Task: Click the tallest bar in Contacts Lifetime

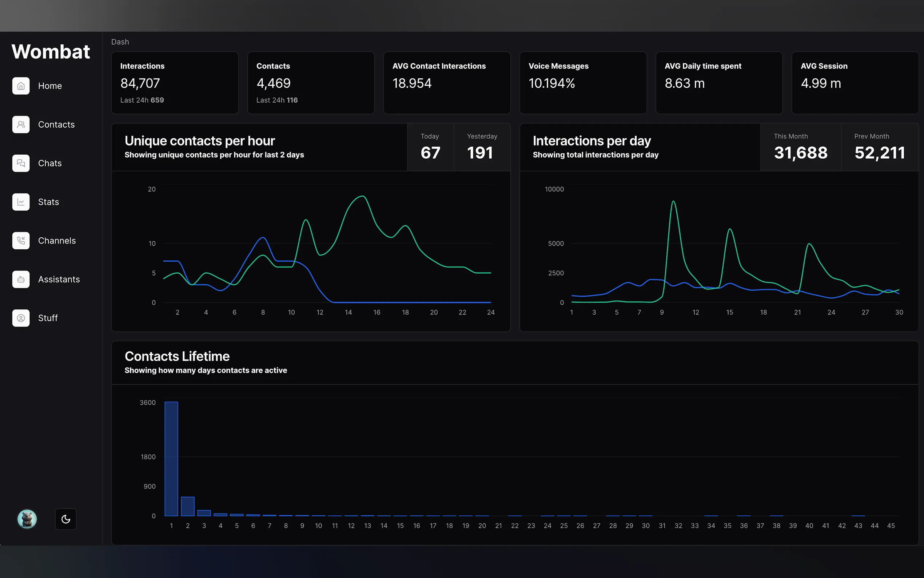Action: pyautogui.click(x=171, y=459)
